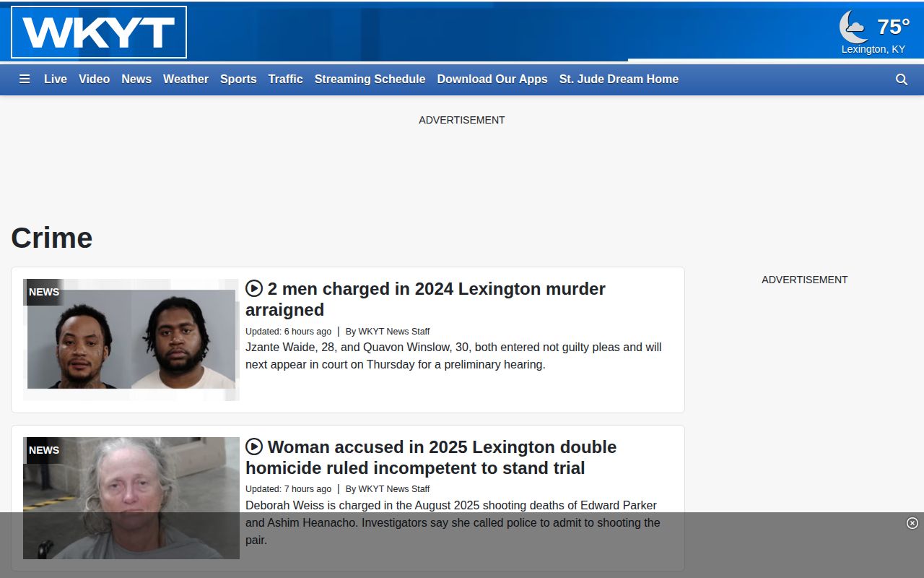The width and height of the screenshot is (924, 578).
Task: Open Streaming Schedule link
Action: point(370,79)
